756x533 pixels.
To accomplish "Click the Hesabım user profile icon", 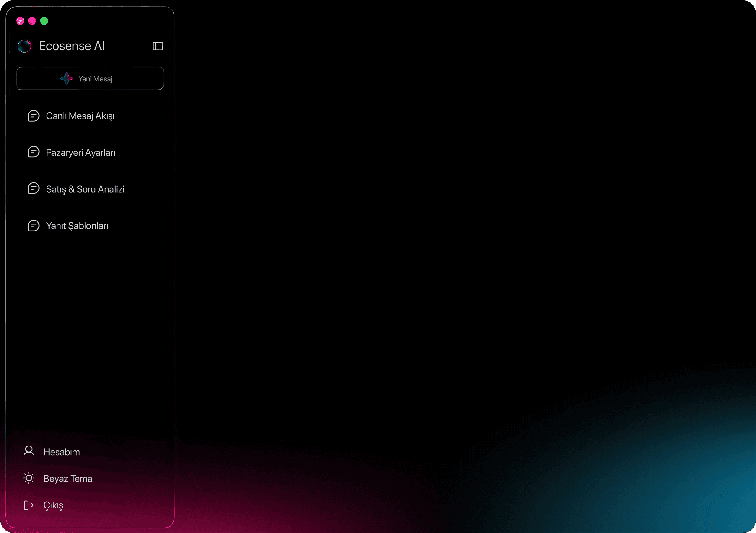I will click(29, 451).
